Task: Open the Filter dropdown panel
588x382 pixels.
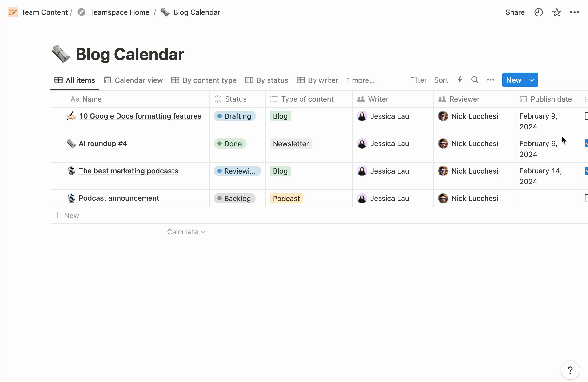Action: click(418, 80)
